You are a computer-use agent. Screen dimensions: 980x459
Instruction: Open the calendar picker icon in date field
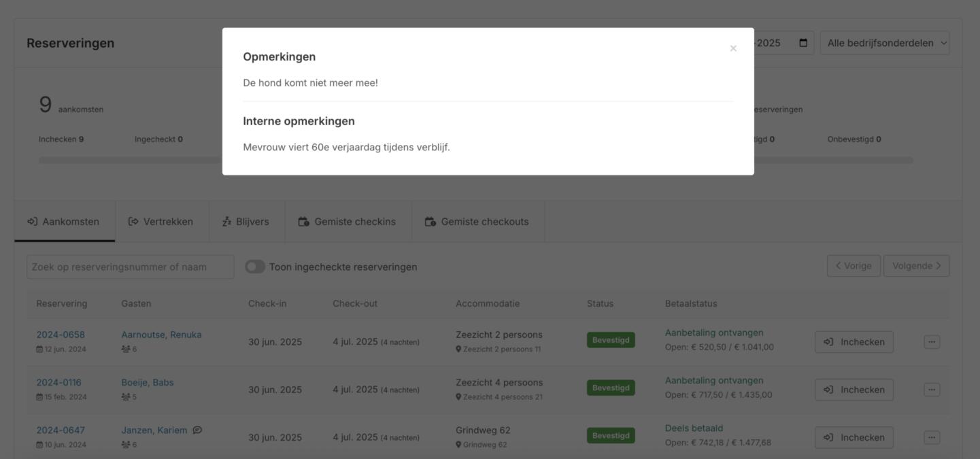[x=803, y=43]
